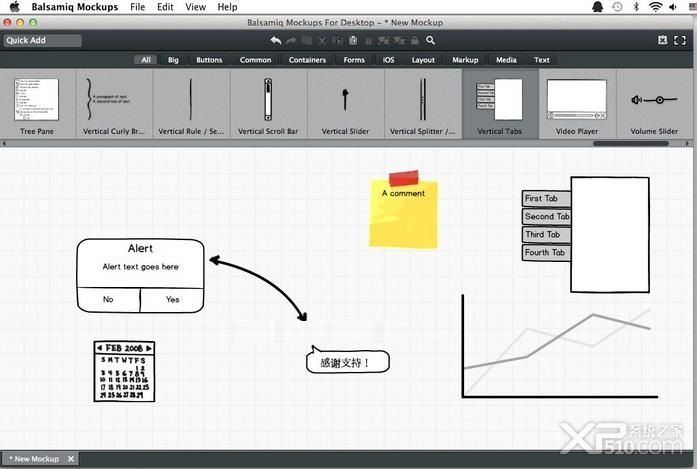The image size is (697, 469).
Task: Select the iOS category in the UI library
Action: click(389, 60)
